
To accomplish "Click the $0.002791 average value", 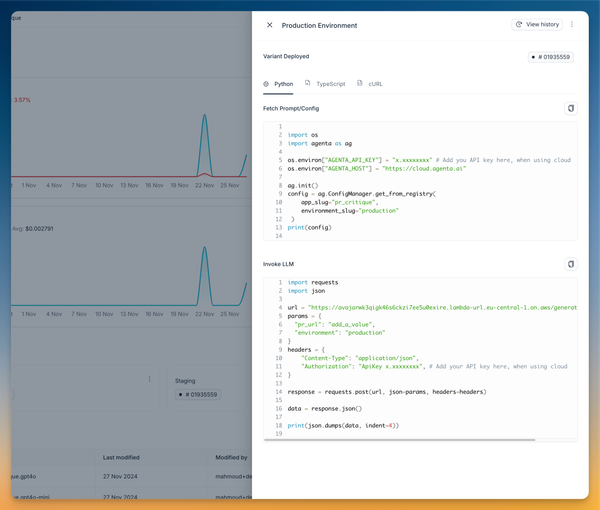I will click(x=39, y=229).
